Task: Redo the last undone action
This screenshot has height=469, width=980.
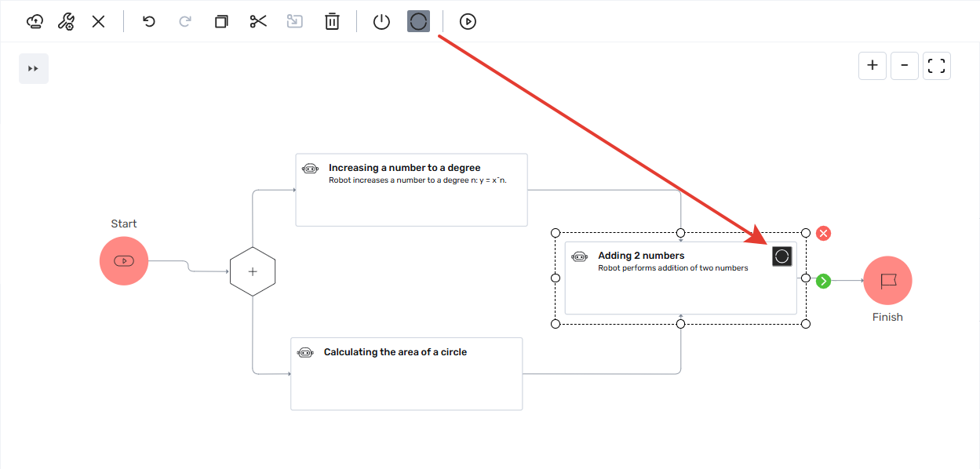Action: tap(185, 21)
